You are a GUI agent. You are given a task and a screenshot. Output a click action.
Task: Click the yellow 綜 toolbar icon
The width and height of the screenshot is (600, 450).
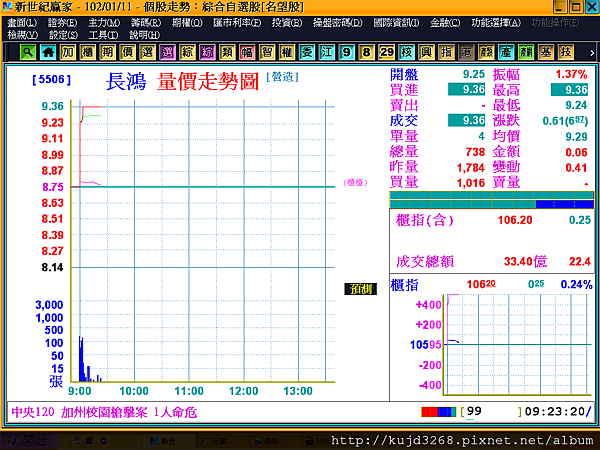click(x=188, y=52)
